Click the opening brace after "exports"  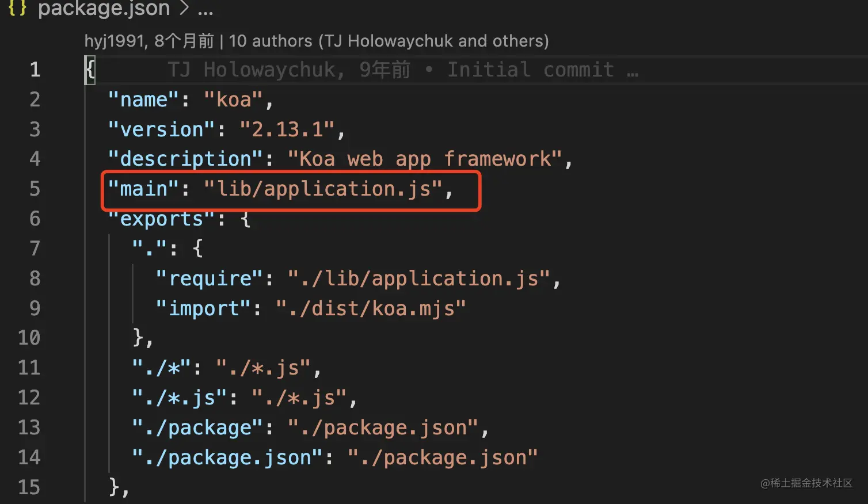click(x=246, y=219)
